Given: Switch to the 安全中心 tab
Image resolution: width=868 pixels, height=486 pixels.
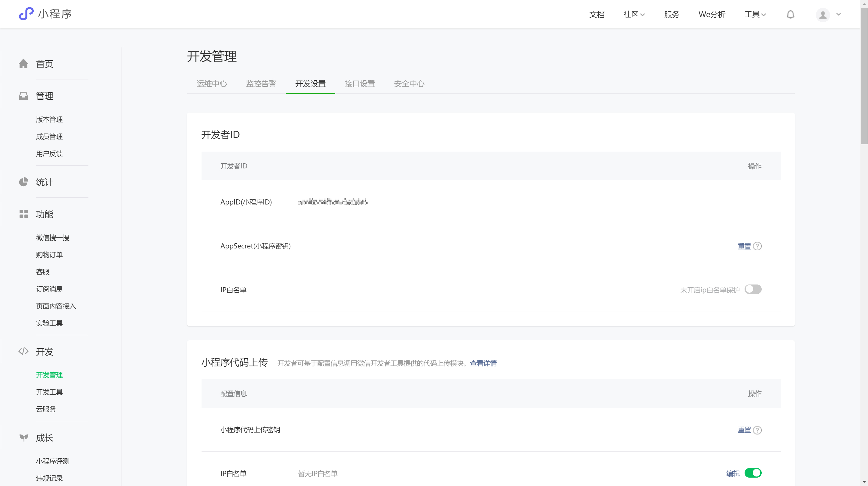Looking at the screenshot, I should pyautogui.click(x=409, y=84).
